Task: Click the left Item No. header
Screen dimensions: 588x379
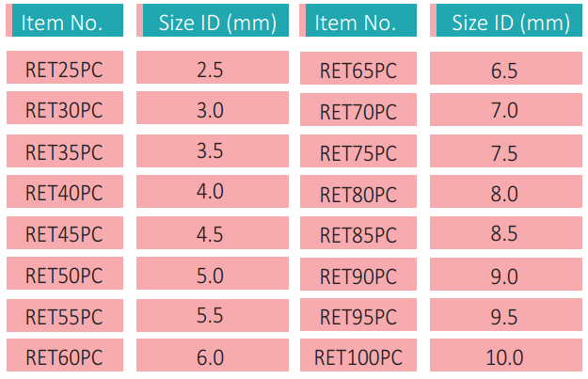Action: [64, 22]
